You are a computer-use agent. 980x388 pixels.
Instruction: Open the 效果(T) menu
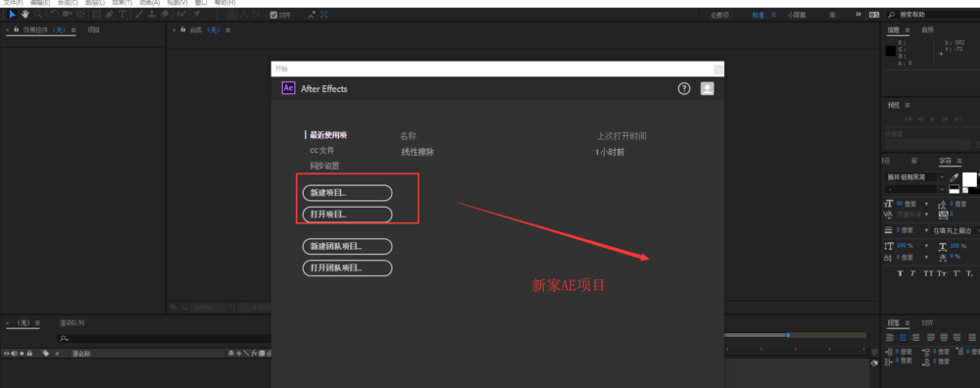122,3
